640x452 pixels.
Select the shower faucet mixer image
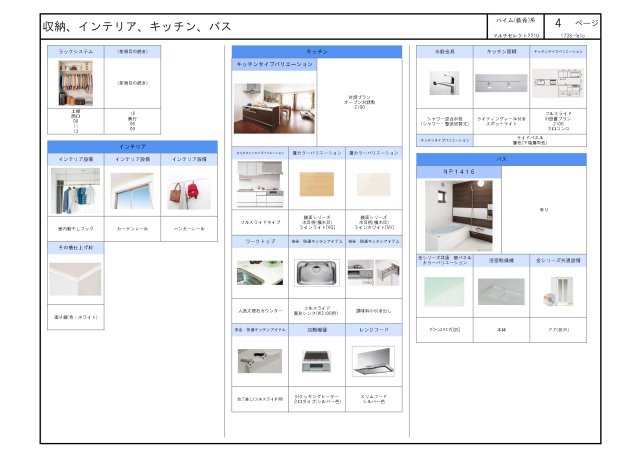[x=444, y=83]
